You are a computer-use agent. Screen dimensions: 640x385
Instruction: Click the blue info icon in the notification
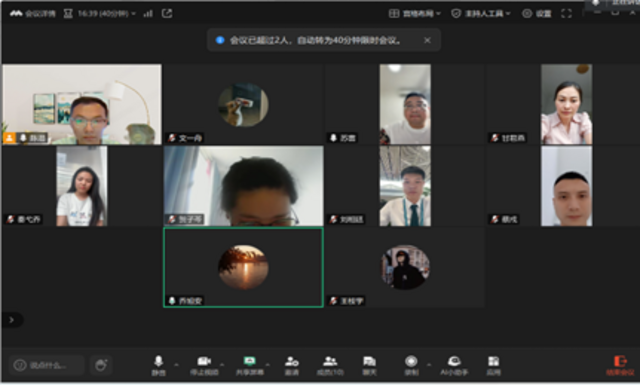220,40
